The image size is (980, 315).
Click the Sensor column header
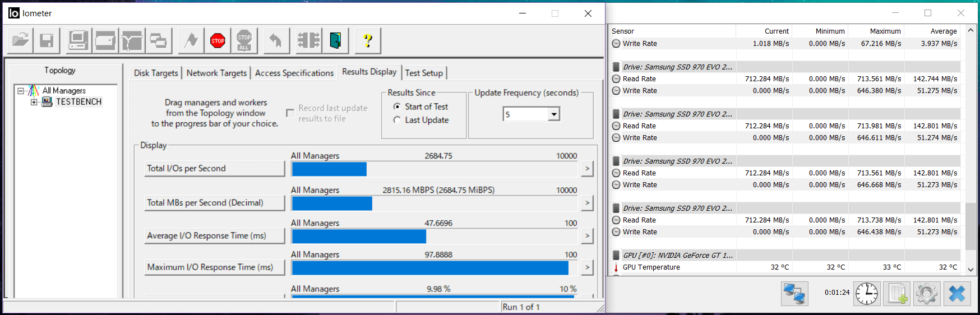(672, 31)
